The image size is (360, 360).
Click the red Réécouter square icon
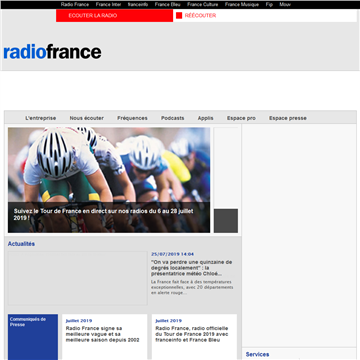point(179,15)
